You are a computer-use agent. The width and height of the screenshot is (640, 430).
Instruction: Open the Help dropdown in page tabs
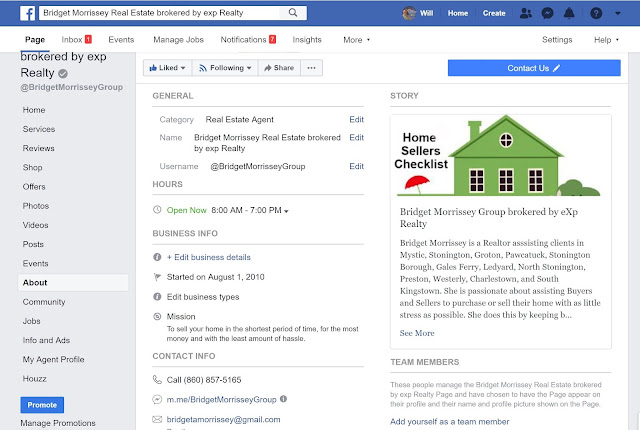(x=606, y=40)
